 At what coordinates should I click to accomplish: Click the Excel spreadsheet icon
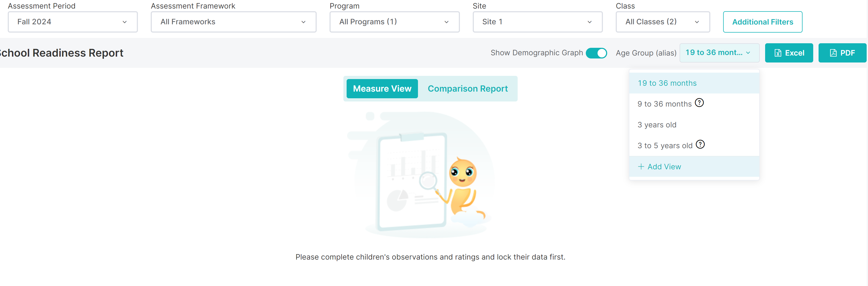pyautogui.click(x=778, y=53)
